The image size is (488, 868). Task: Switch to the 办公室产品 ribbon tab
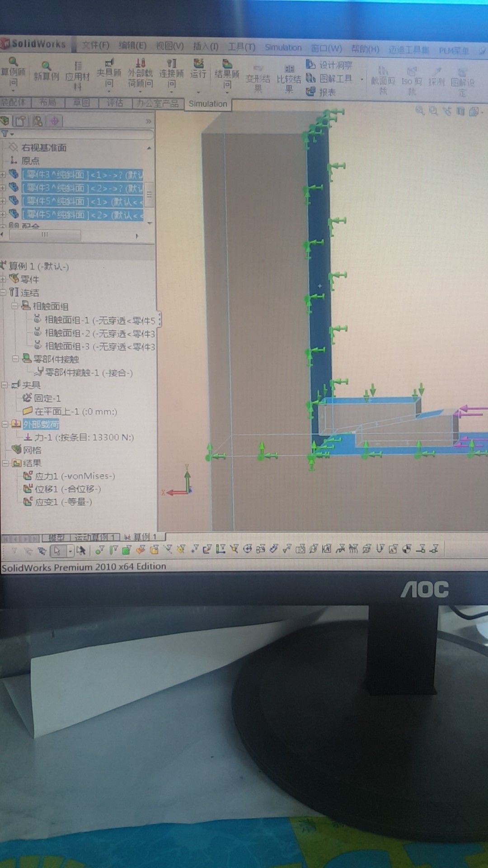point(158,104)
